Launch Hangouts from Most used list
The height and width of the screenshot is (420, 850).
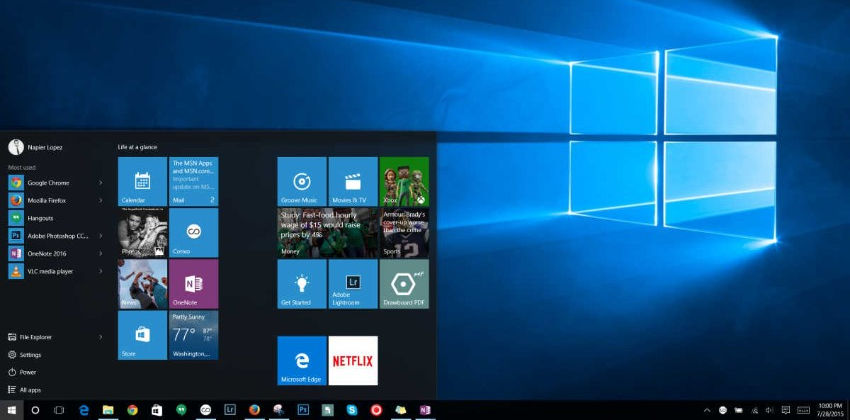click(54, 218)
